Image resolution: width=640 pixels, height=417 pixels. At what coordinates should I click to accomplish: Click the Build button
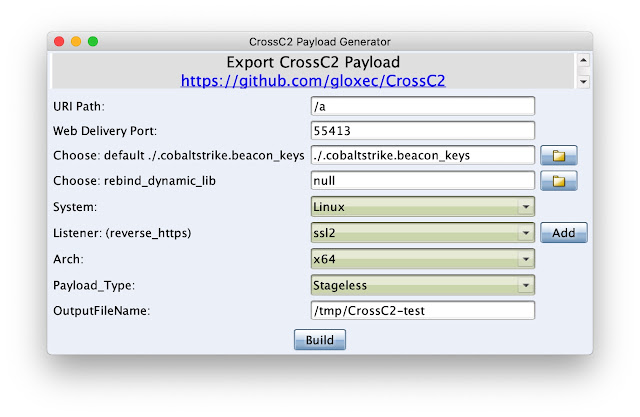point(320,340)
